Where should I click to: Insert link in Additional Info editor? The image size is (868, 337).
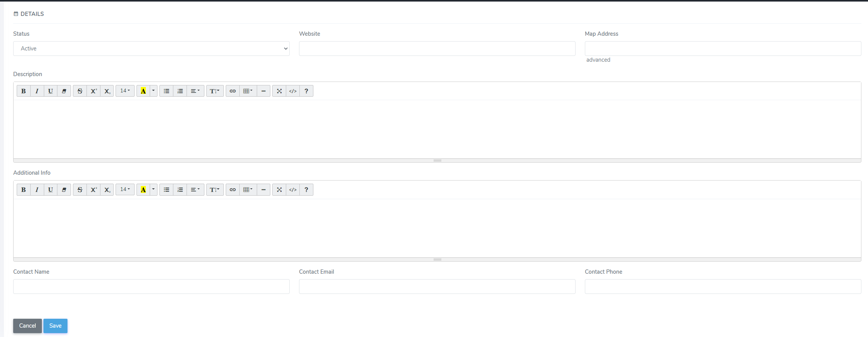(x=233, y=189)
